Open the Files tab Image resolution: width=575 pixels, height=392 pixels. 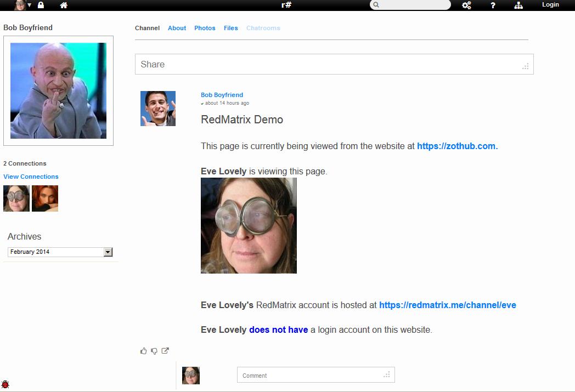(x=230, y=28)
